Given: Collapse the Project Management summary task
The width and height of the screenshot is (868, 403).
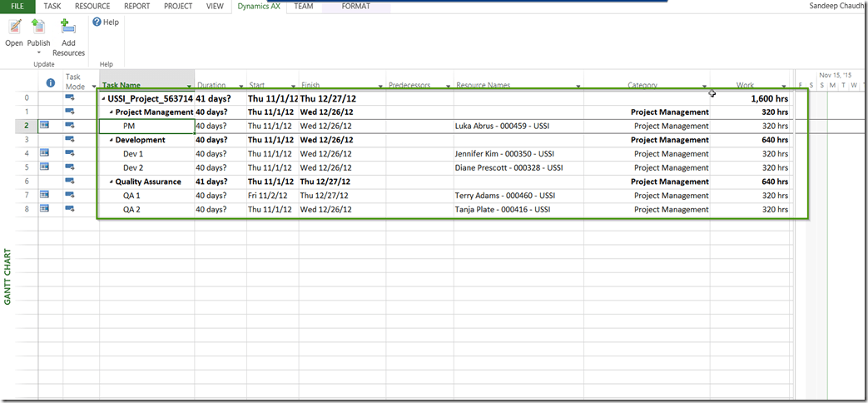Looking at the screenshot, I should (112, 112).
